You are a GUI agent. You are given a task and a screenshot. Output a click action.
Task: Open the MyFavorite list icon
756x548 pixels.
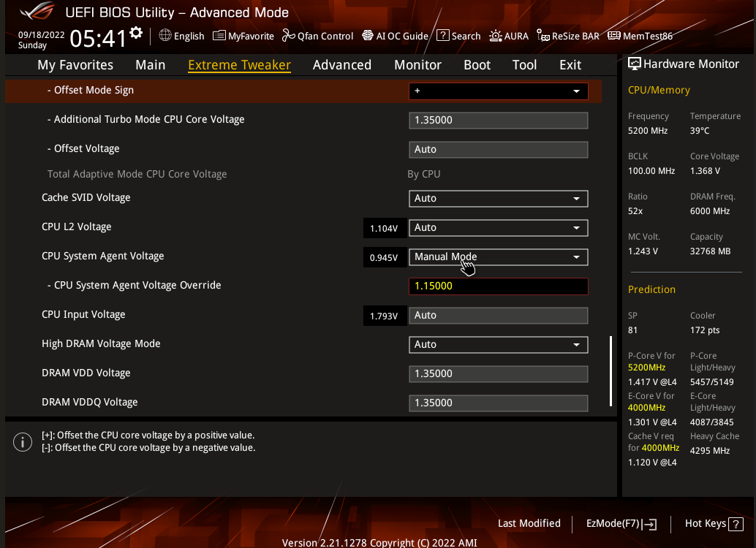[219, 35]
